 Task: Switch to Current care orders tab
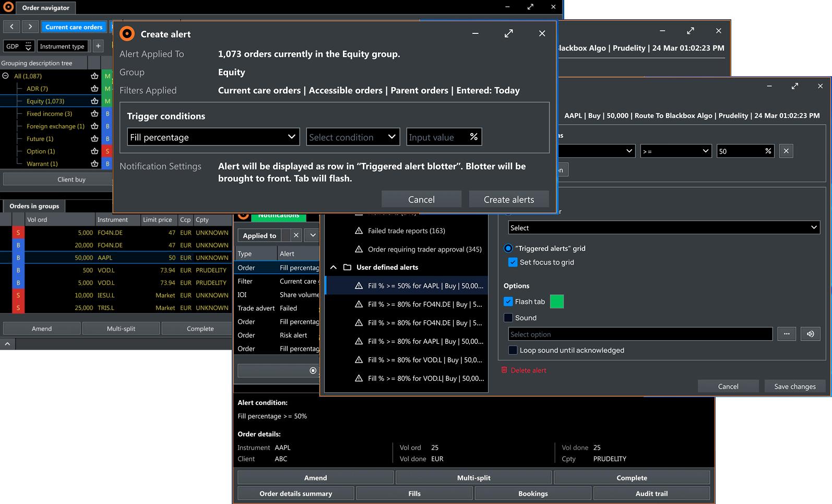click(74, 27)
